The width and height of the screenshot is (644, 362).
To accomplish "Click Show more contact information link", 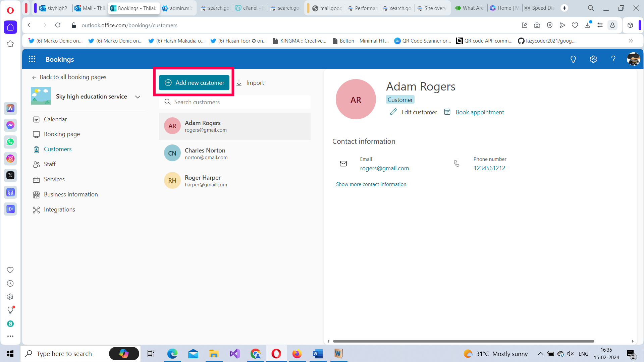I will (371, 184).
